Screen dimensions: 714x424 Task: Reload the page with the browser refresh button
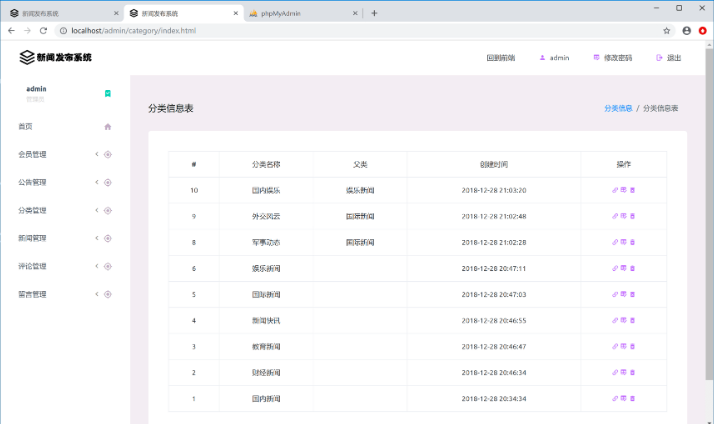pyautogui.click(x=43, y=31)
